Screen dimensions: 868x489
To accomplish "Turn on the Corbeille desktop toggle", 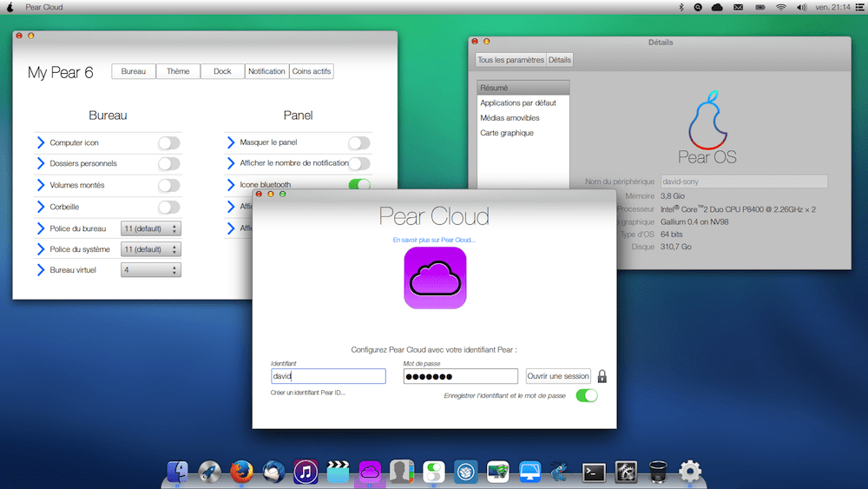I will [169, 208].
